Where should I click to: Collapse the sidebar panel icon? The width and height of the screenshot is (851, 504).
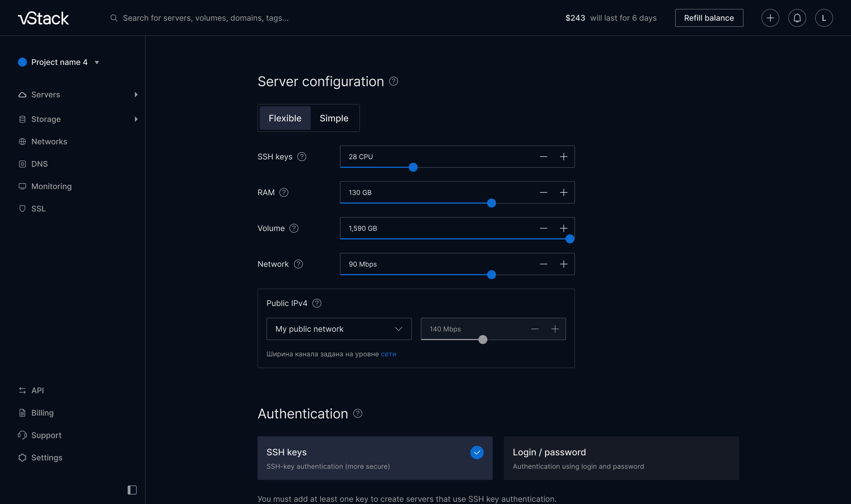click(132, 490)
